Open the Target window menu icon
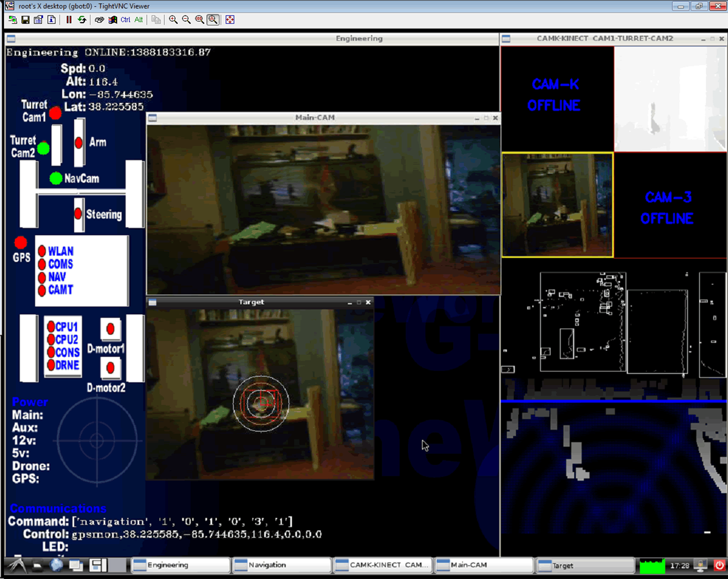This screenshot has height=579, width=728. [x=152, y=302]
